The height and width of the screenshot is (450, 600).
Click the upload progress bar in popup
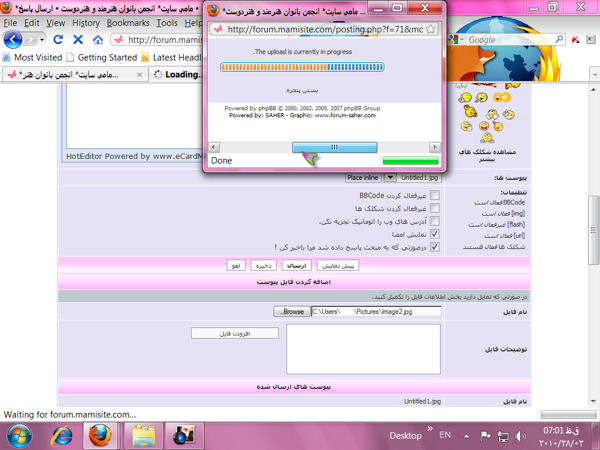(x=302, y=67)
